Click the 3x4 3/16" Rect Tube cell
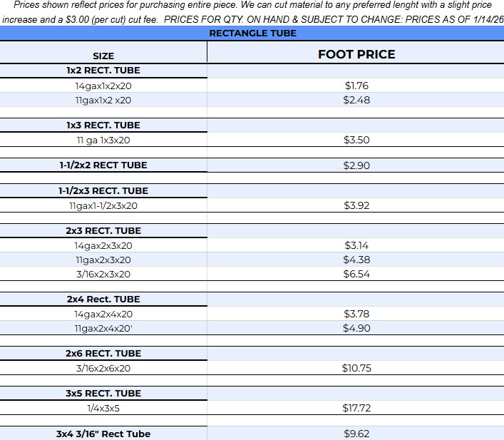504x440 pixels. click(x=103, y=434)
